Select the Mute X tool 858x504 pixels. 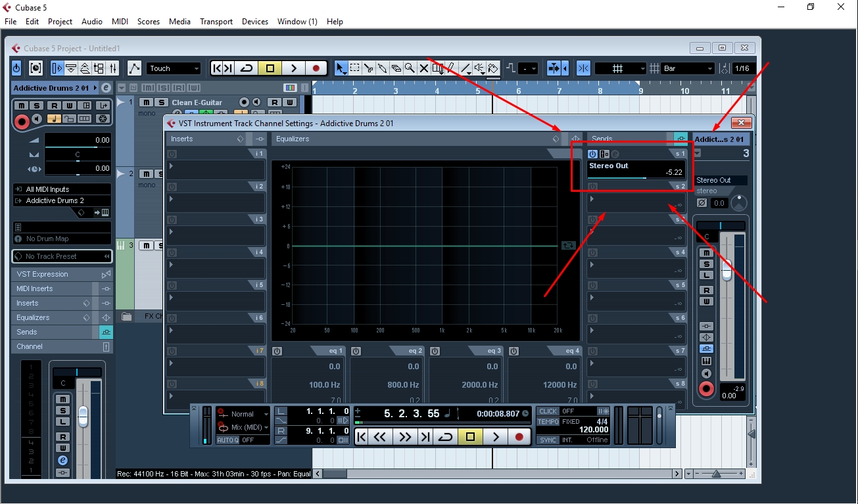(x=423, y=68)
